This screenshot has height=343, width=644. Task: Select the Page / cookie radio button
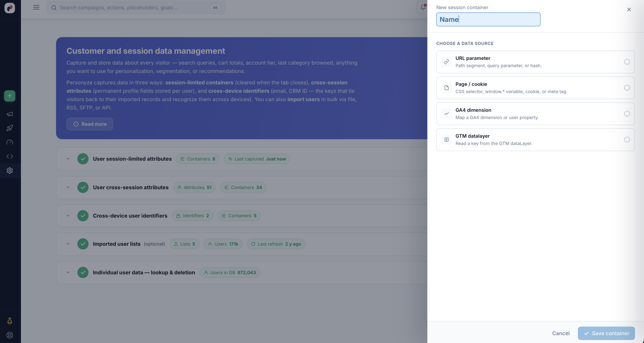[x=627, y=88]
